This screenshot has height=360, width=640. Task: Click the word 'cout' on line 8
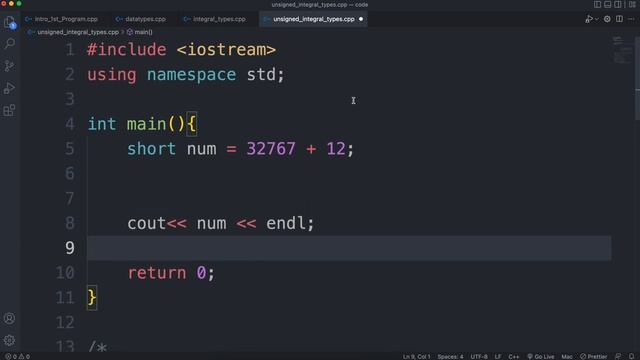147,223
